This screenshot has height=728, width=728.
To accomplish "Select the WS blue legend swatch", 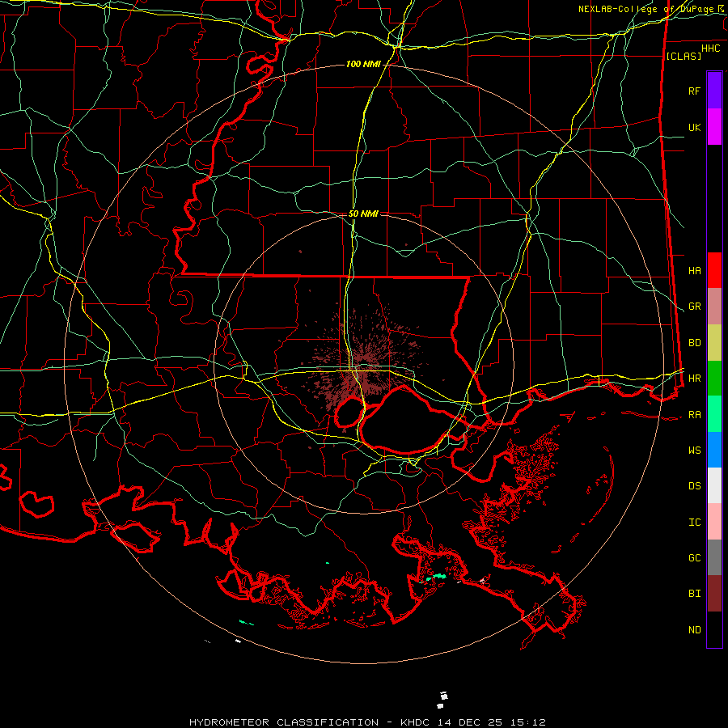I will click(714, 450).
